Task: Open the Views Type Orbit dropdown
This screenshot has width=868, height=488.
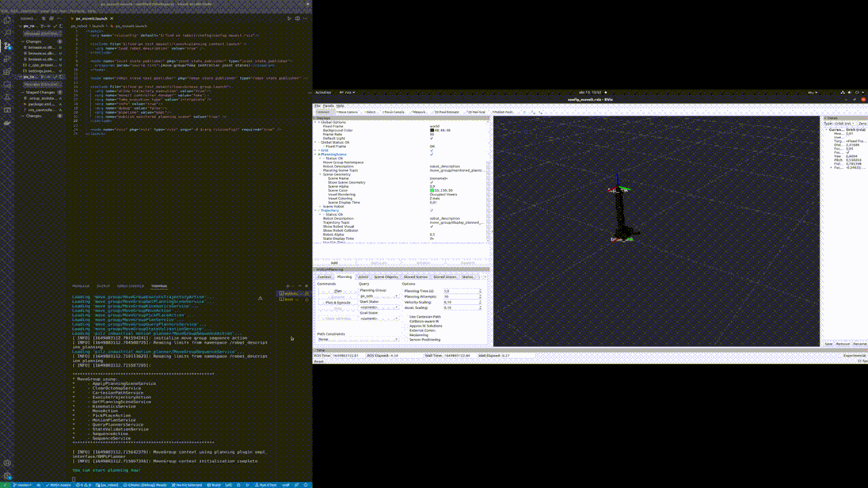Action: (846, 124)
